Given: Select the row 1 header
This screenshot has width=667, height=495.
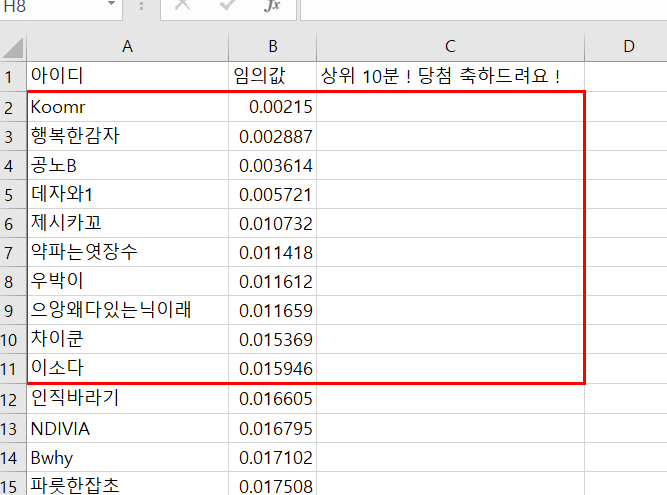Looking at the screenshot, I should (x=13, y=76).
